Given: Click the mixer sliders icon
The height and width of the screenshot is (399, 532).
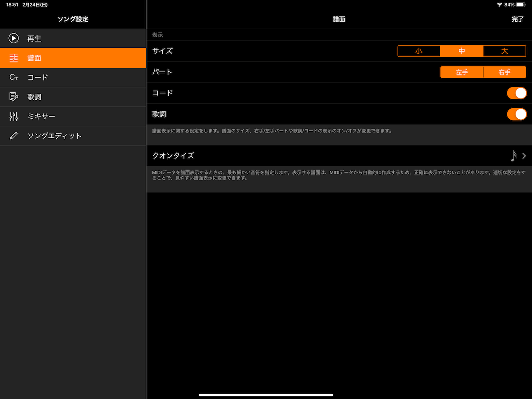Looking at the screenshot, I should (14, 116).
